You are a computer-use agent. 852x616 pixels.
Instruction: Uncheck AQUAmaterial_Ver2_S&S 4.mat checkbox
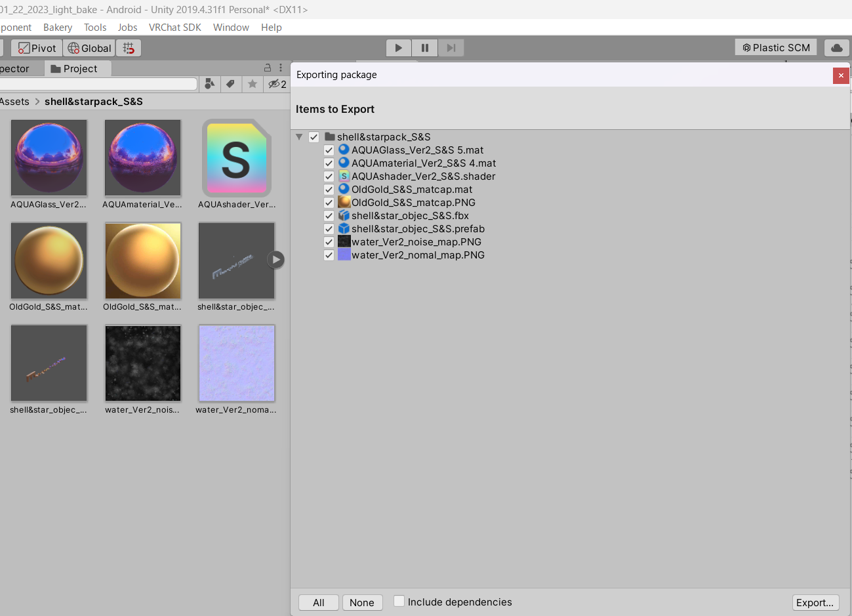coord(329,163)
